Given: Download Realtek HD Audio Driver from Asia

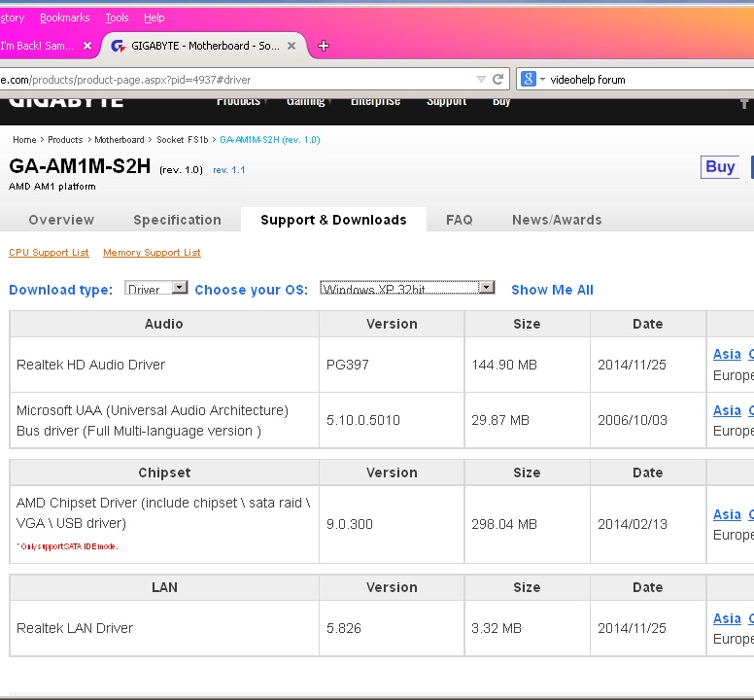Looking at the screenshot, I should click(727, 354).
